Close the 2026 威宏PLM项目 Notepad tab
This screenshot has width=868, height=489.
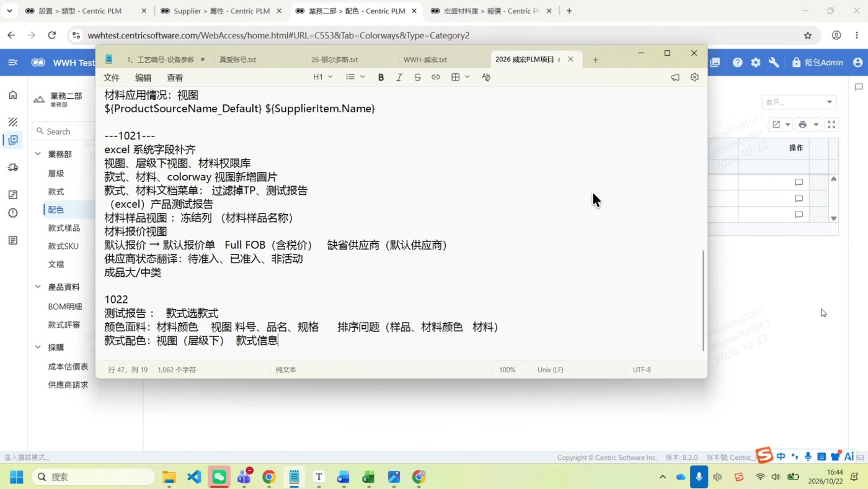[x=570, y=59]
